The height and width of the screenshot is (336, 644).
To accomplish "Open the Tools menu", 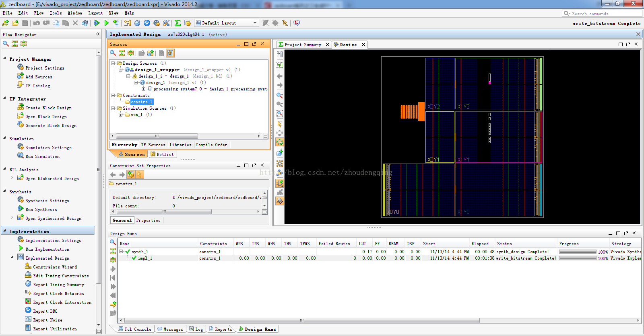I will 56,13.
